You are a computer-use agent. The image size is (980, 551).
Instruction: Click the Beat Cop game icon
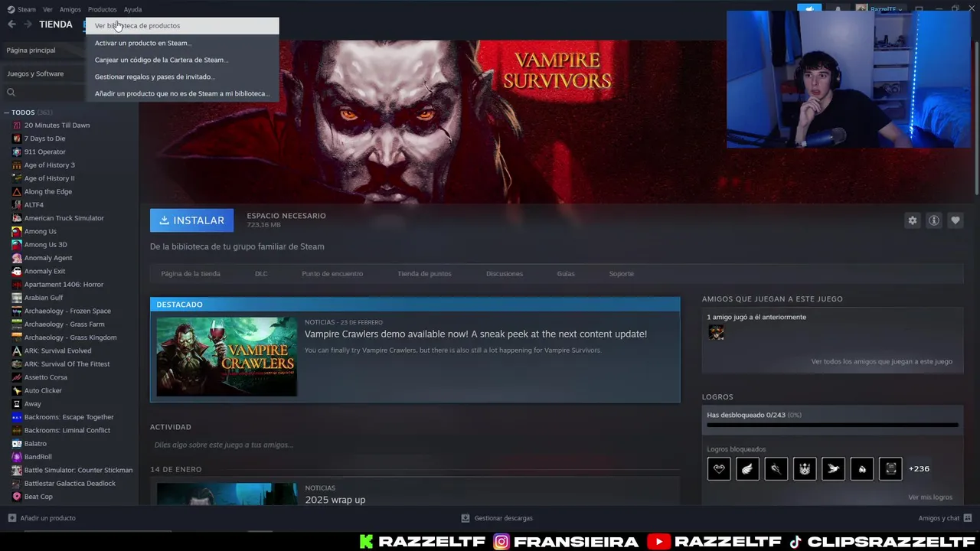click(x=17, y=497)
